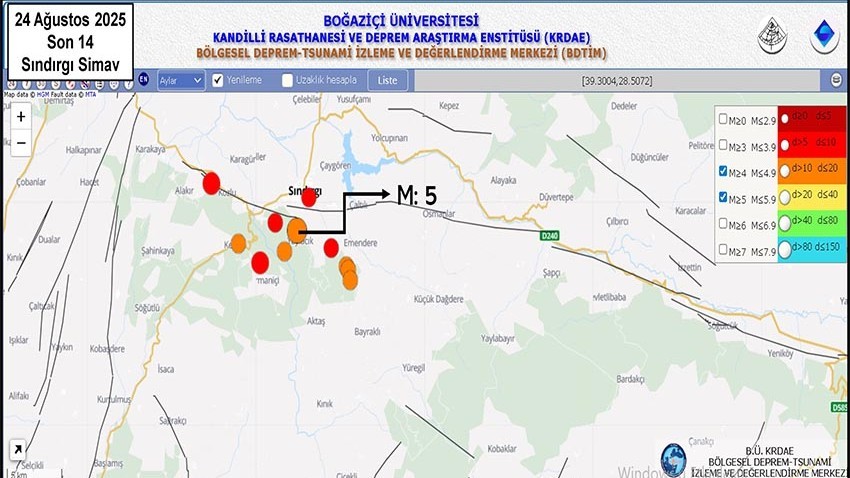Select the d>10 d≤20 depth radio button
This screenshot has width=850, height=478.
(x=784, y=171)
